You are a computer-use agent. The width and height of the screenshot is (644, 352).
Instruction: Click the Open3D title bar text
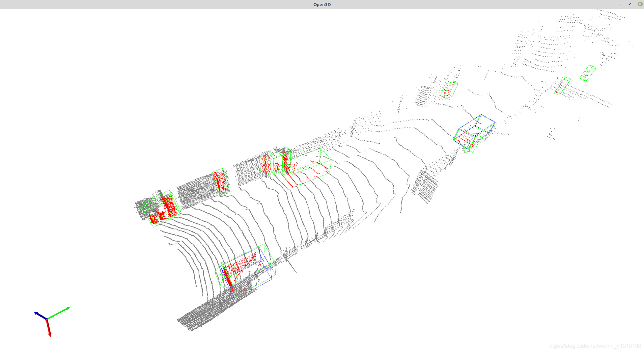point(321,4)
